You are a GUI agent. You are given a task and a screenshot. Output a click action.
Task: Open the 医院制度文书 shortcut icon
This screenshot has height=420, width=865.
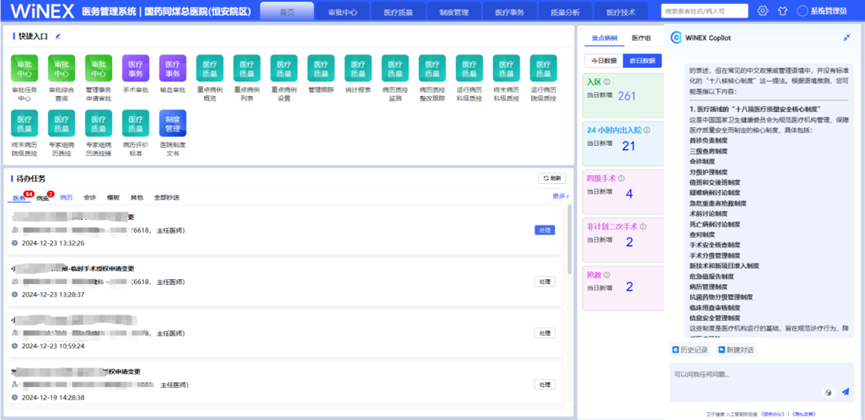[x=172, y=124]
